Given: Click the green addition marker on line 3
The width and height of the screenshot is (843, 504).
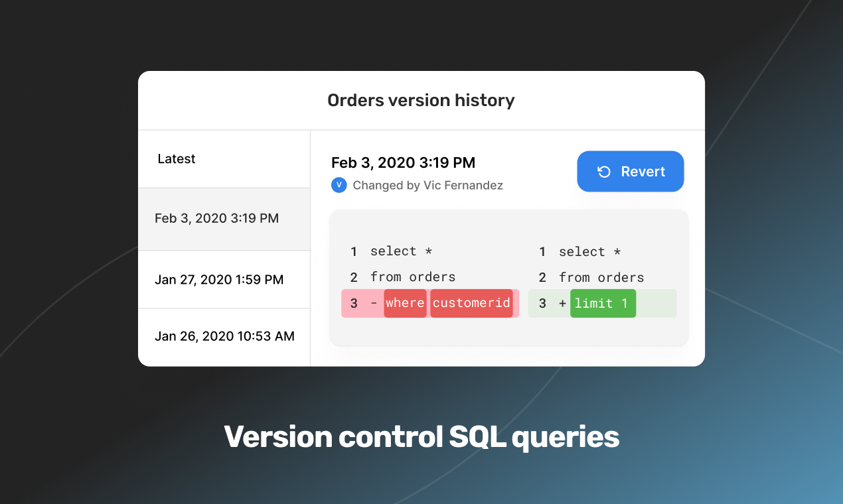Looking at the screenshot, I should coord(564,303).
